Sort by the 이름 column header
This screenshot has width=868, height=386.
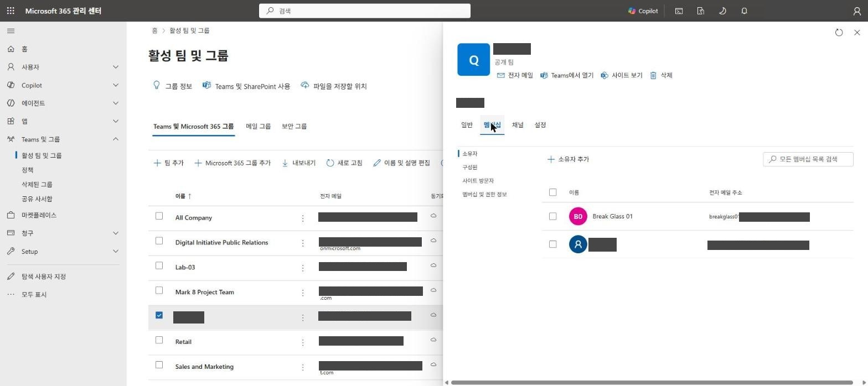coord(183,196)
